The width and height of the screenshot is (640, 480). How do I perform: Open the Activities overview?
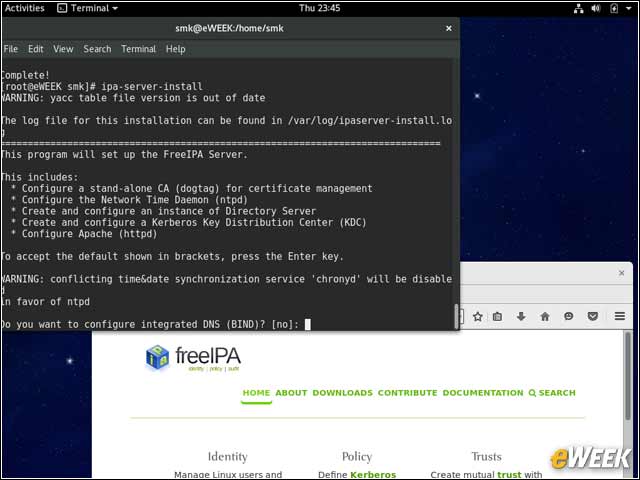(x=24, y=8)
